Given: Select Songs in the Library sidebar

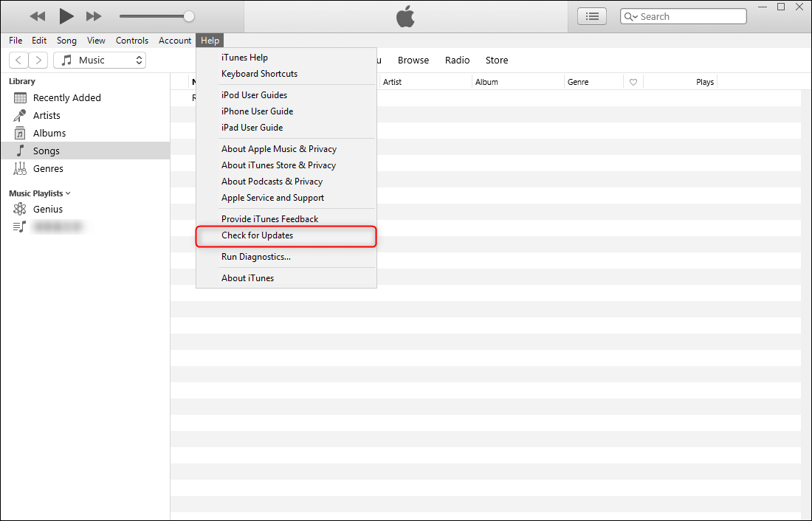Looking at the screenshot, I should [86, 151].
